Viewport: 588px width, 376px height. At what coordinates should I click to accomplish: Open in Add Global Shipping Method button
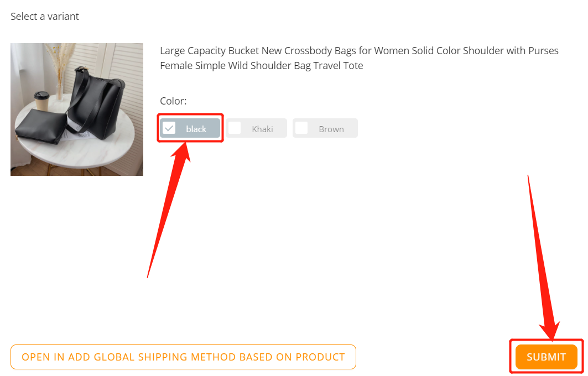point(184,357)
